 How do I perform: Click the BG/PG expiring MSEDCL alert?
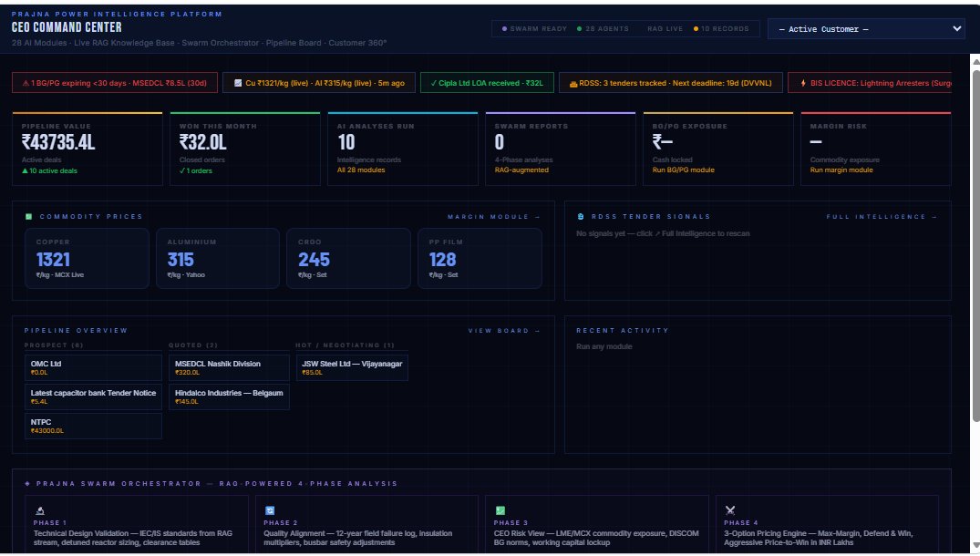click(114, 82)
